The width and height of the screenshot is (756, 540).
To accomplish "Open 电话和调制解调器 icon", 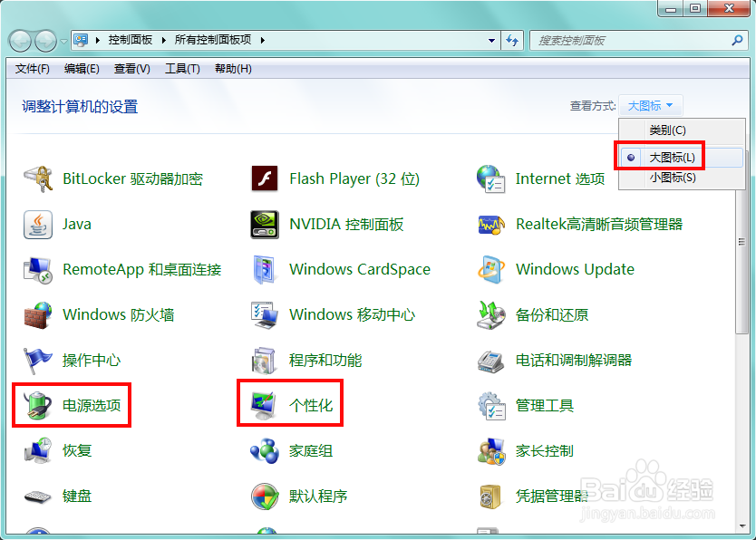I will [490, 362].
